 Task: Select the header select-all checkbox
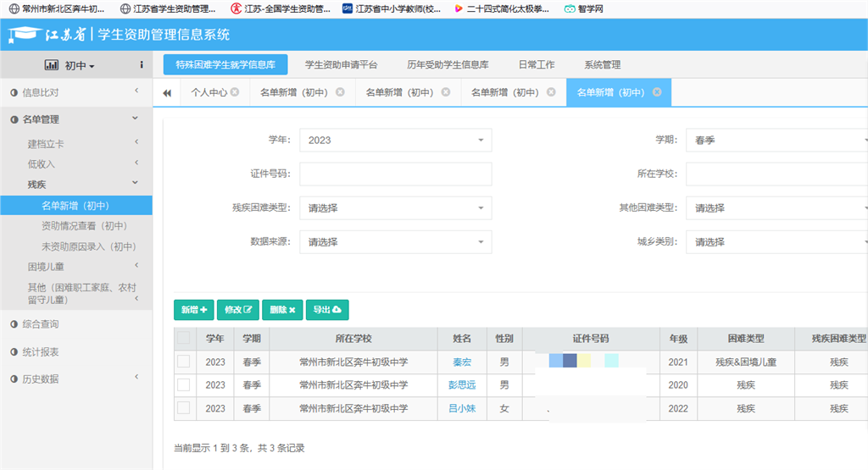point(184,338)
